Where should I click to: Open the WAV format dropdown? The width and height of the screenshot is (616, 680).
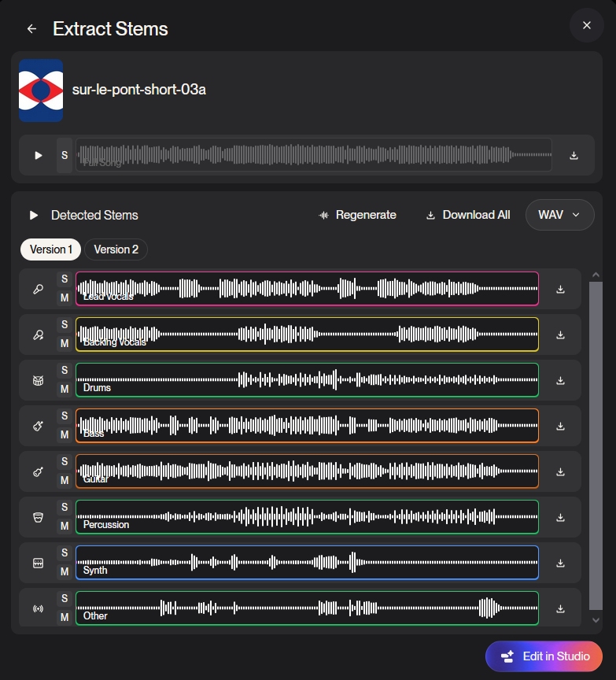pos(559,215)
